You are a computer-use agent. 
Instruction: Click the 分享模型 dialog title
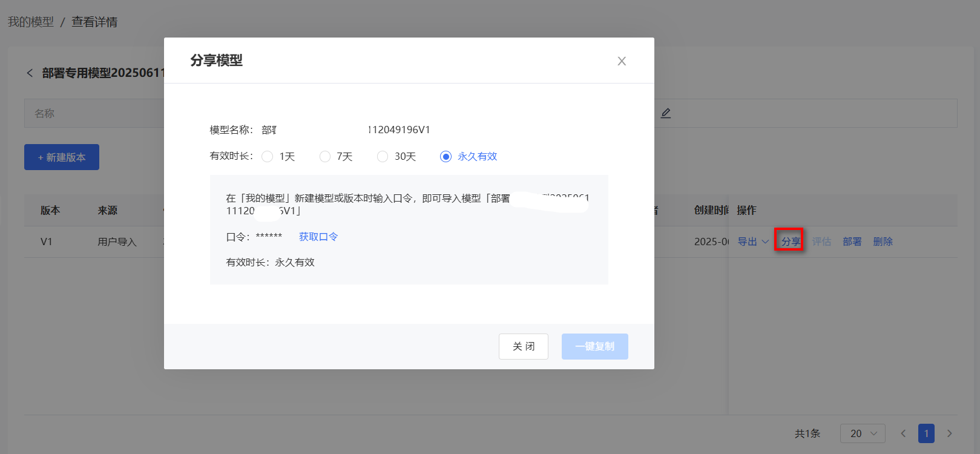tap(216, 61)
